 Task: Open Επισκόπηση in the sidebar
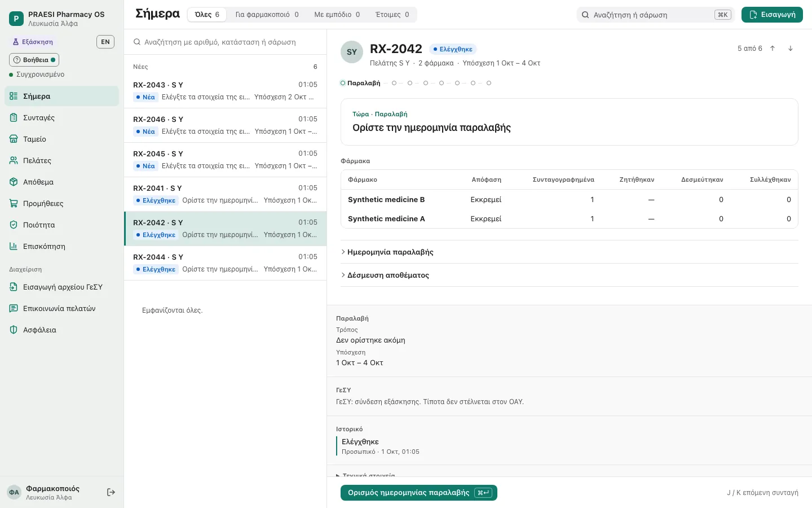(x=62, y=246)
